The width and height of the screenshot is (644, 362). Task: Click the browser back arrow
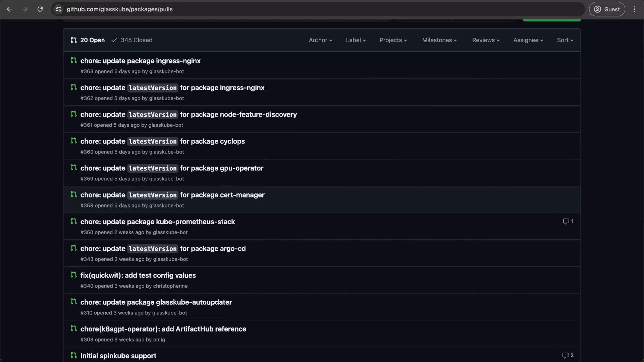[9, 9]
